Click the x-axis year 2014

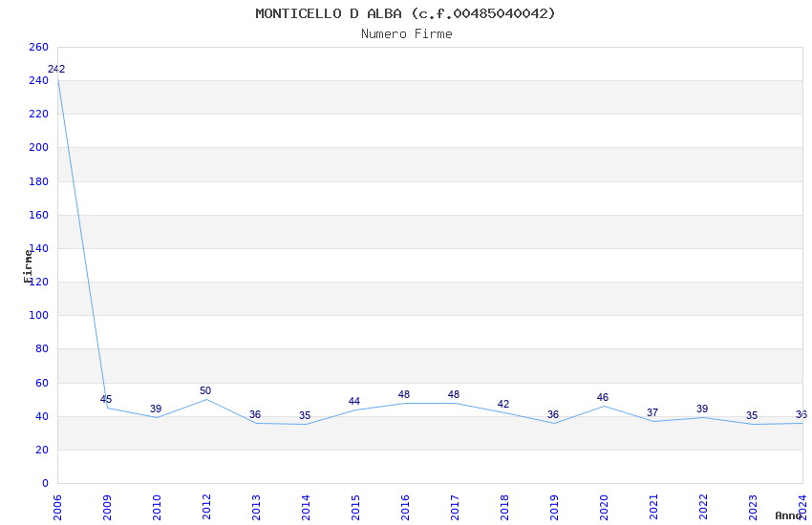[x=306, y=508]
